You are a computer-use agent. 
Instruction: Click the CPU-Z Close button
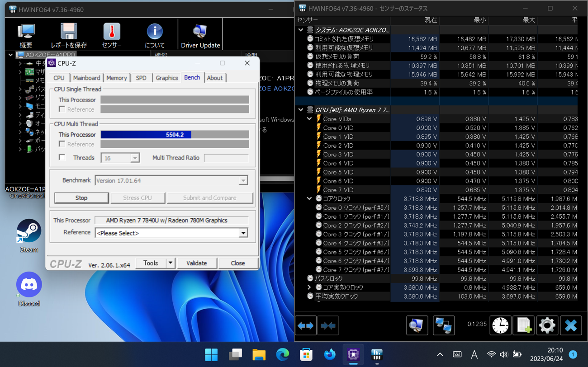(x=237, y=263)
